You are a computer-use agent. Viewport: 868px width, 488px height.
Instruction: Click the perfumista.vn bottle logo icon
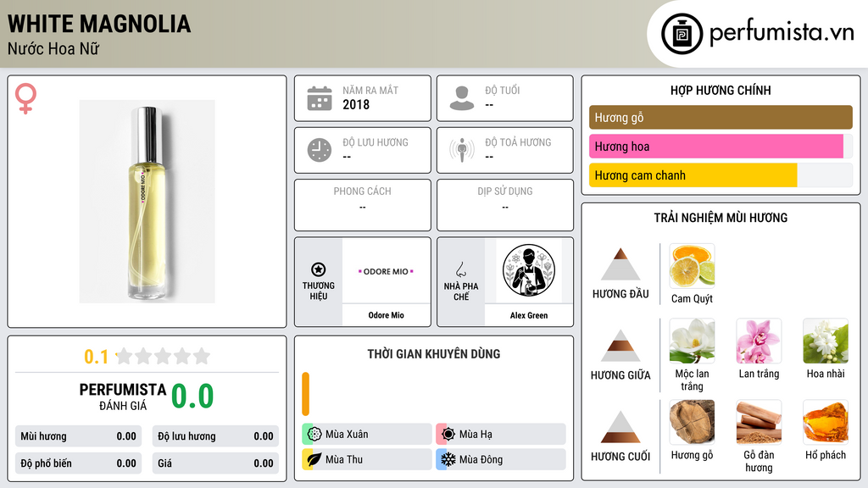682,34
